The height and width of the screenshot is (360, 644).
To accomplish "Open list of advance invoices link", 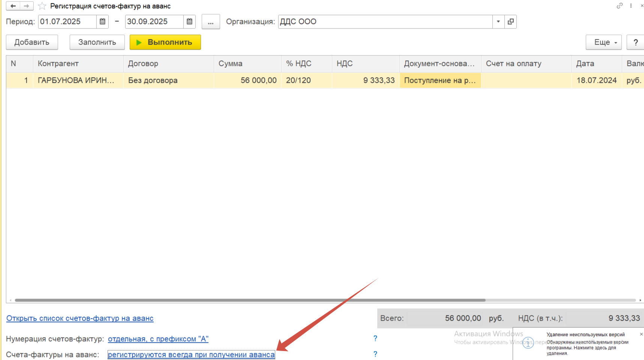I will 80,318.
